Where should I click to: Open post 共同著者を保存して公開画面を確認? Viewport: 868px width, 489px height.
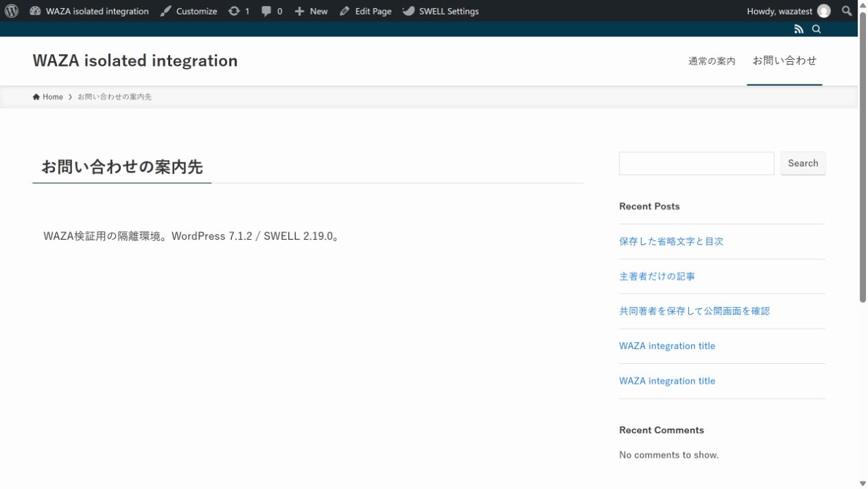coord(694,311)
